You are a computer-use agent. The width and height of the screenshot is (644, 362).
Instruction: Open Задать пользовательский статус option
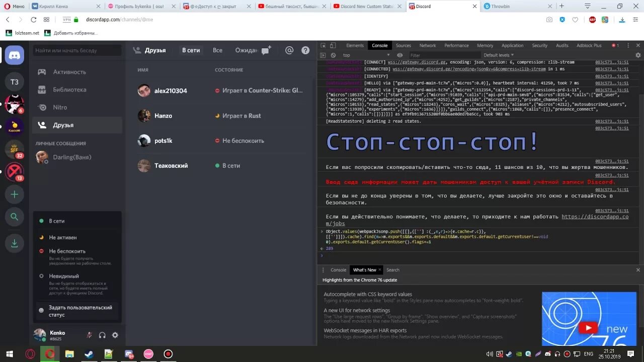[x=77, y=311]
